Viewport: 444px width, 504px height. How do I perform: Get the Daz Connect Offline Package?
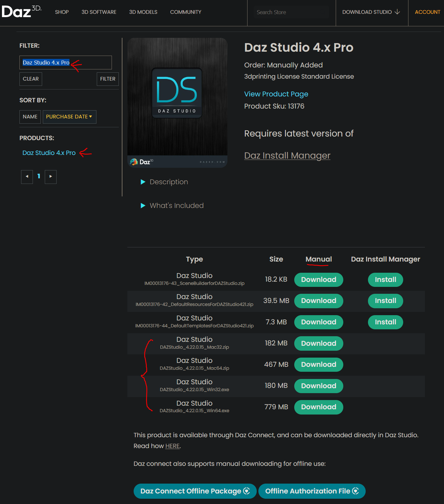point(195,491)
